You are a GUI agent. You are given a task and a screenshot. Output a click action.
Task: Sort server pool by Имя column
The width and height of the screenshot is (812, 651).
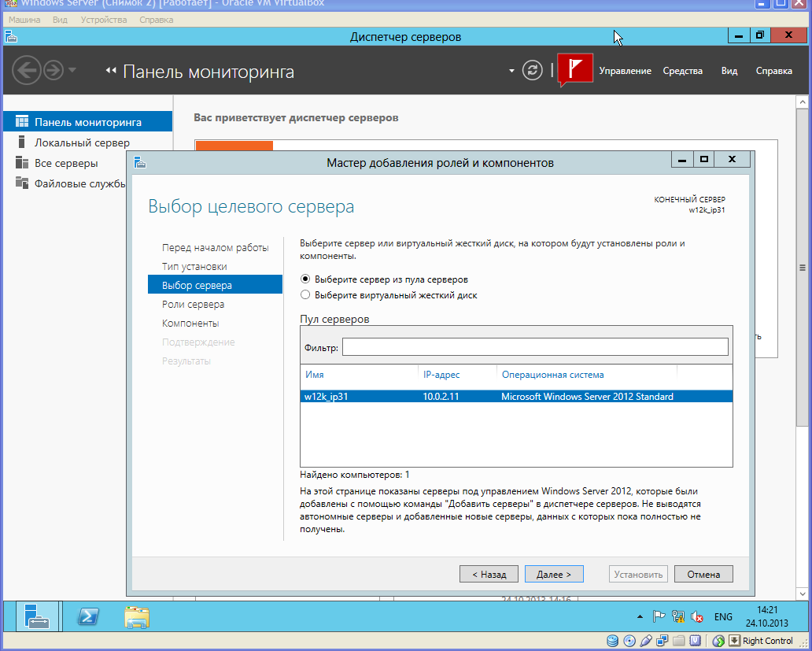[x=315, y=375]
